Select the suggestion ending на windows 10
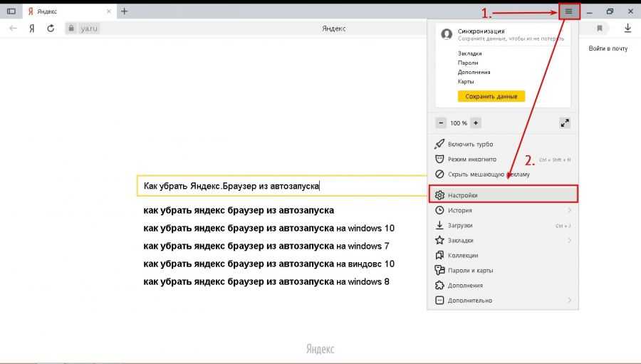Image resolution: width=641 pixels, height=364 pixels. (x=269, y=228)
